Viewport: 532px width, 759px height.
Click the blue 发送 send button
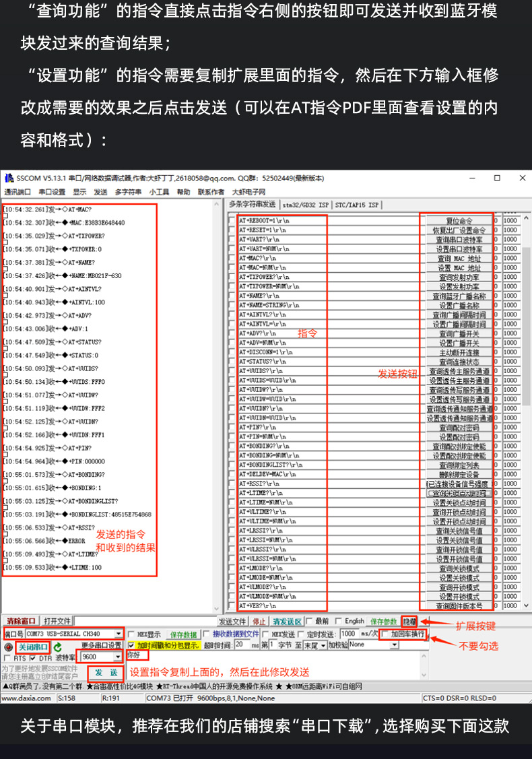(106, 672)
